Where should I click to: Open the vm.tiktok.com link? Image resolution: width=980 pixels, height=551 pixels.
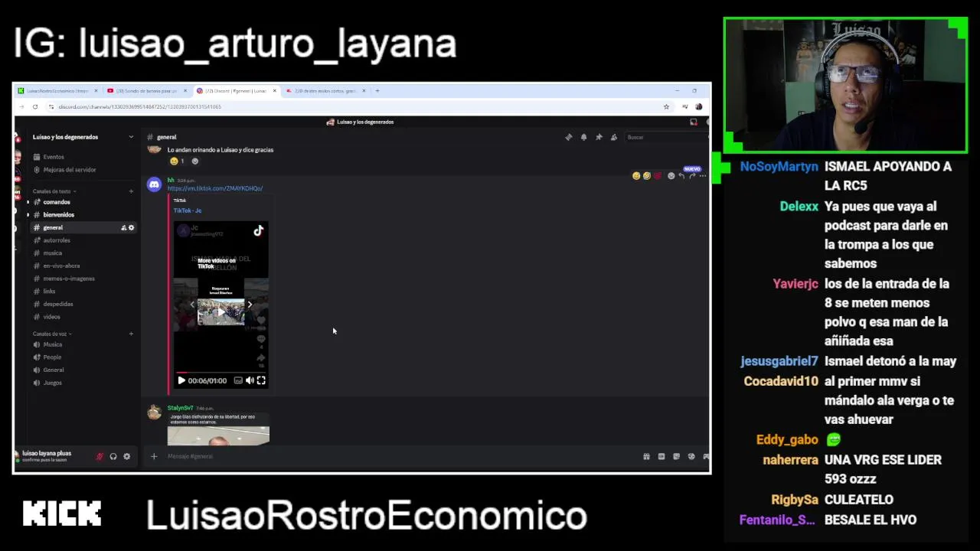pyautogui.click(x=215, y=188)
